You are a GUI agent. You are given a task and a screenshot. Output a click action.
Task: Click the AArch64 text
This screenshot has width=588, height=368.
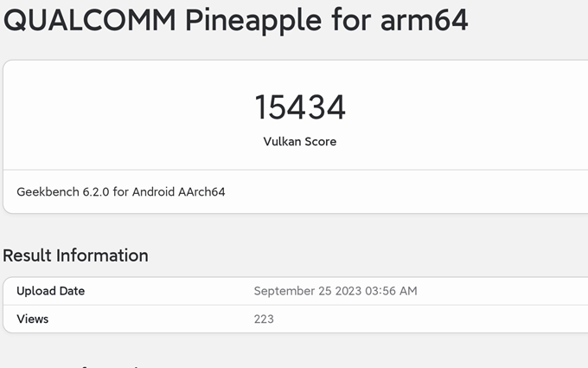201,192
